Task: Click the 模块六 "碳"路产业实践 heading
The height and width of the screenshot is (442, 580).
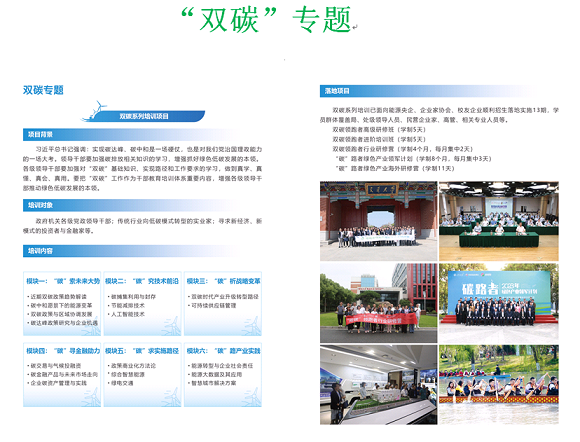Action: [x=223, y=351]
